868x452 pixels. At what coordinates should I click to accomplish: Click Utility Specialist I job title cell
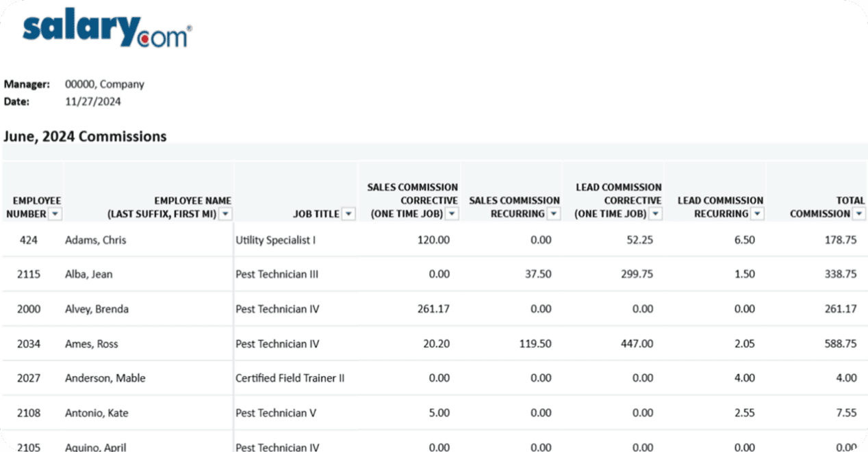pyautogui.click(x=276, y=240)
